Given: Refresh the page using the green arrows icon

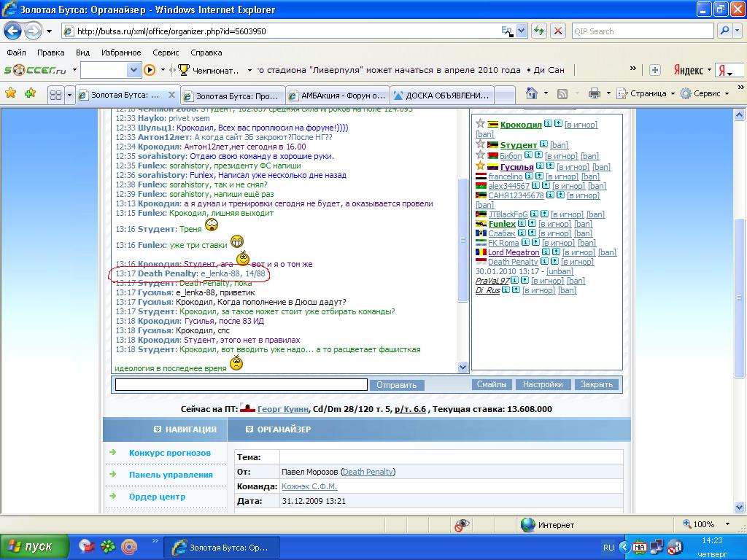Looking at the screenshot, I should tap(539, 31).
